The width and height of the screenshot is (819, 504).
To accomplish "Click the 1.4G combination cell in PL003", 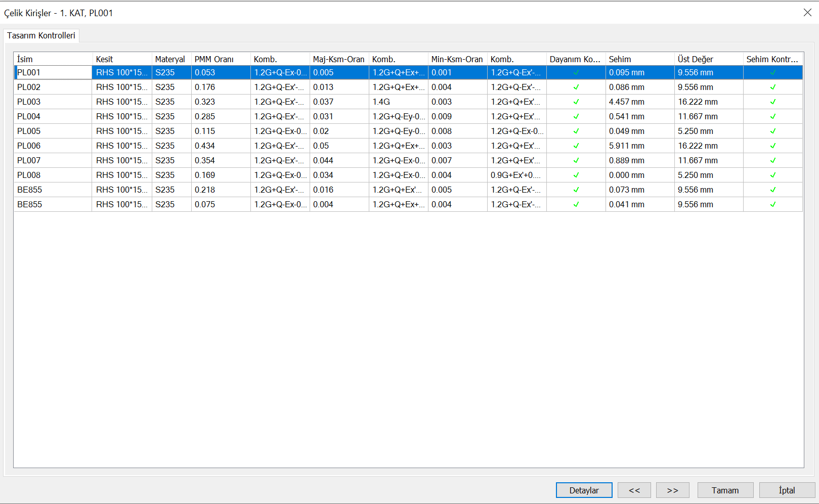I will point(381,102).
